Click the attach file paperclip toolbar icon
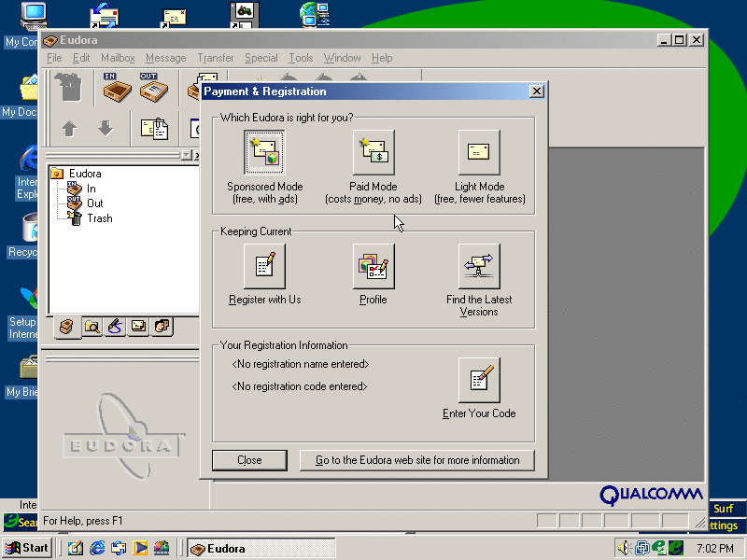Image resolution: width=747 pixels, height=560 pixels. point(153,128)
